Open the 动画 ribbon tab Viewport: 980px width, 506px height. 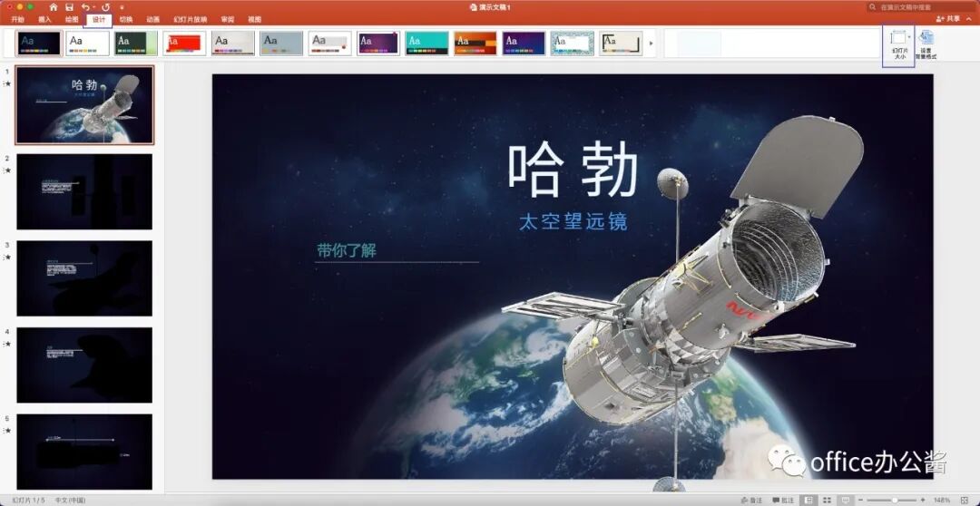tap(153, 19)
